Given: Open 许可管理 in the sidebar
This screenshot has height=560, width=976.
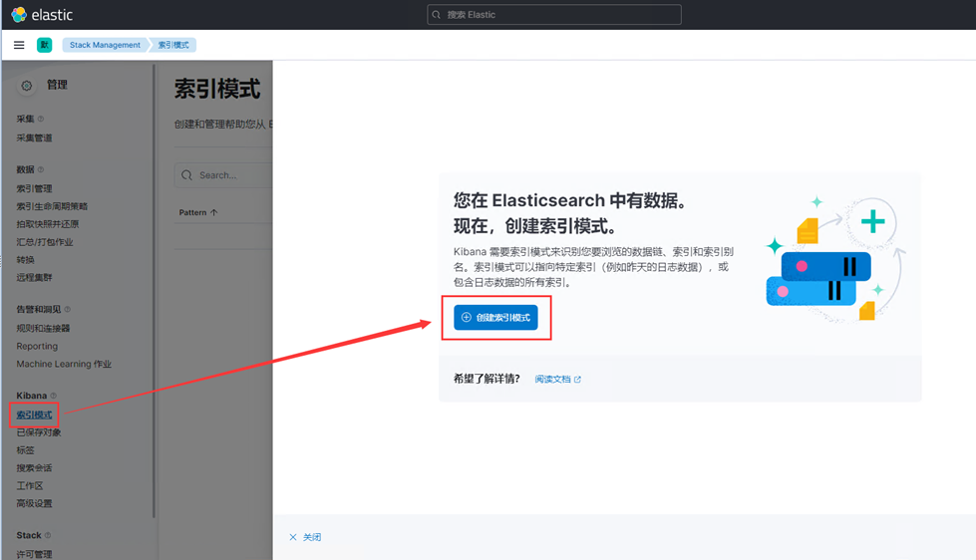Looking at the screenshot, I should point(34,554).
